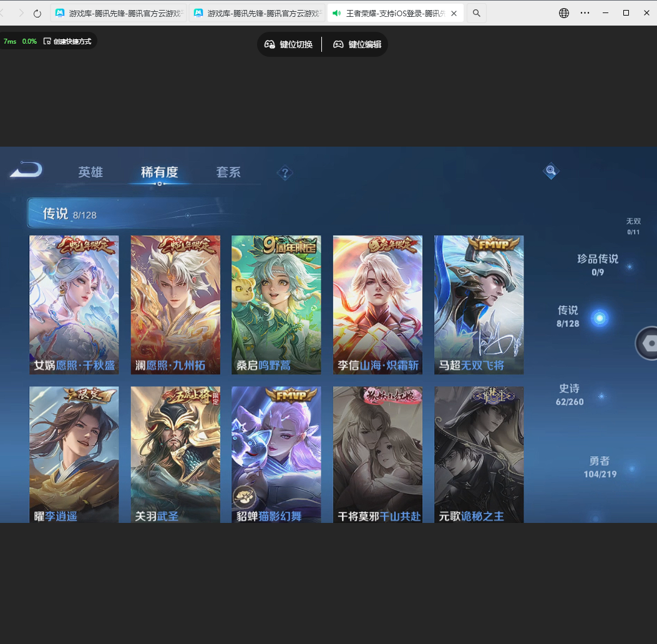
Task: Open the browser search magnifier icon
Action: click(x=476, y=12)
